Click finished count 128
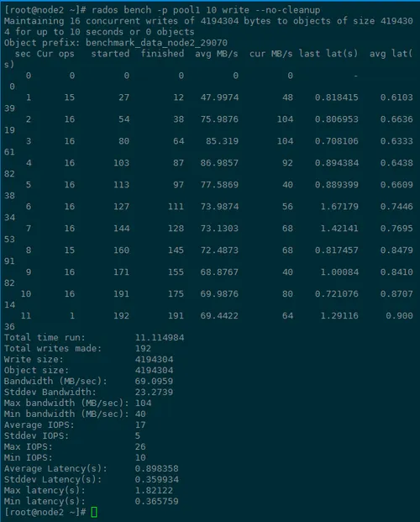The height and width of the screenshot is (522, 420). (176, 229)
